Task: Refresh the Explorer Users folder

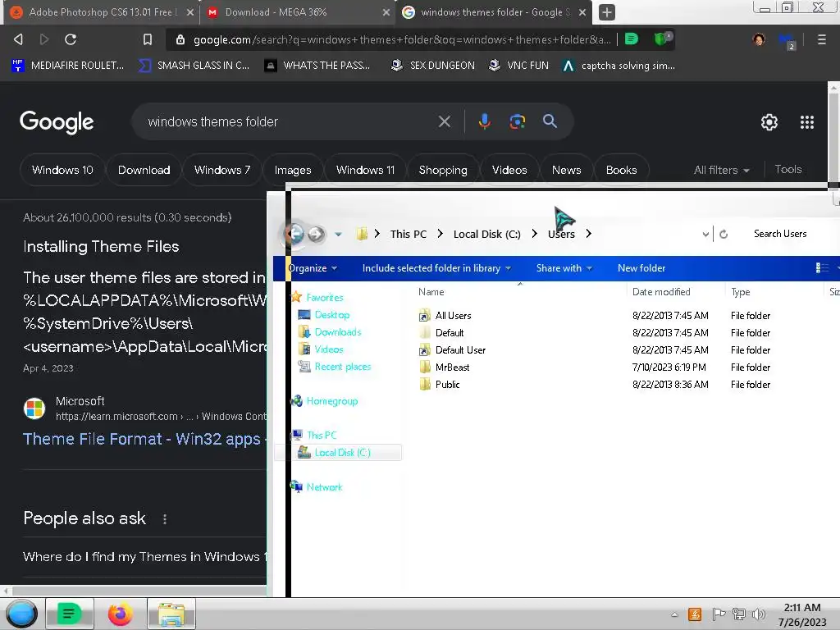Action: pos(724,234)
